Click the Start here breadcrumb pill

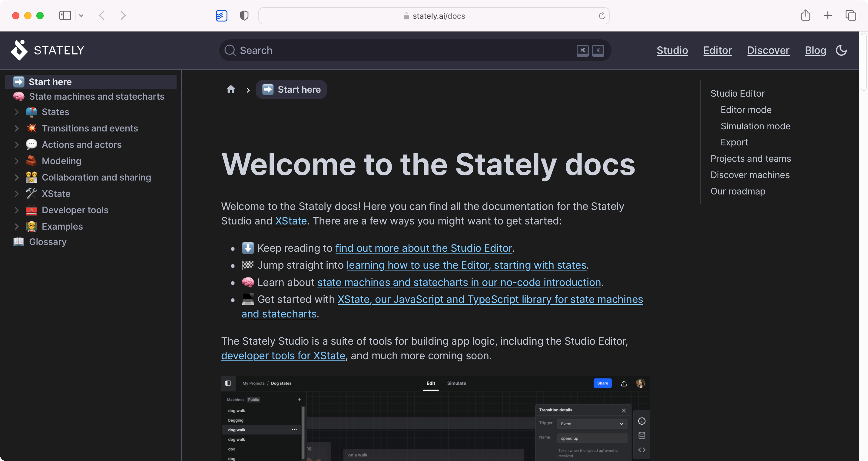[x=291, y=89]
